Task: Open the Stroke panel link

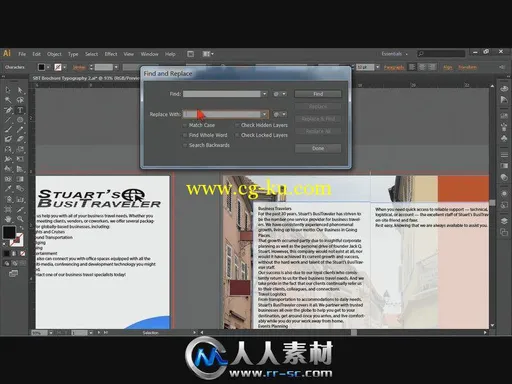Action: click(79, 67)
